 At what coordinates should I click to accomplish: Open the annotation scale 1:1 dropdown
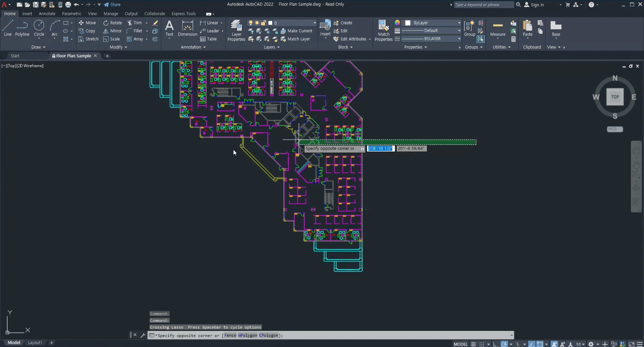pos(579,344)
